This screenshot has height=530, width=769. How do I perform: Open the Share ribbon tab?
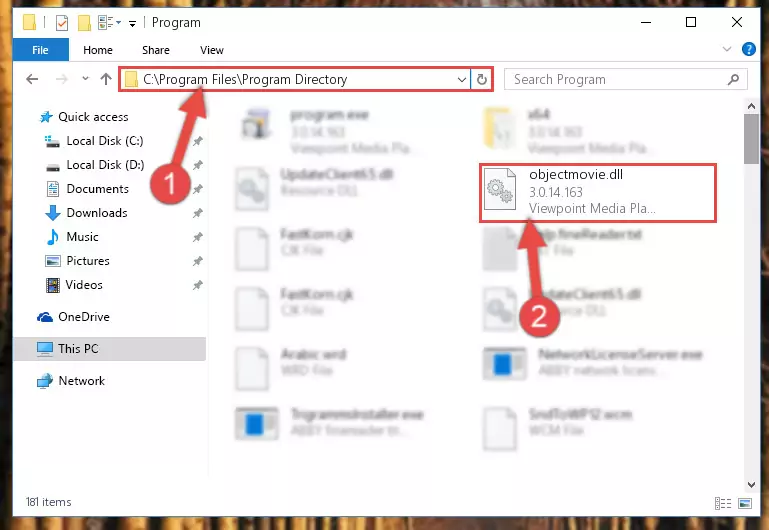pyautogui.click(x=155, y=50)
